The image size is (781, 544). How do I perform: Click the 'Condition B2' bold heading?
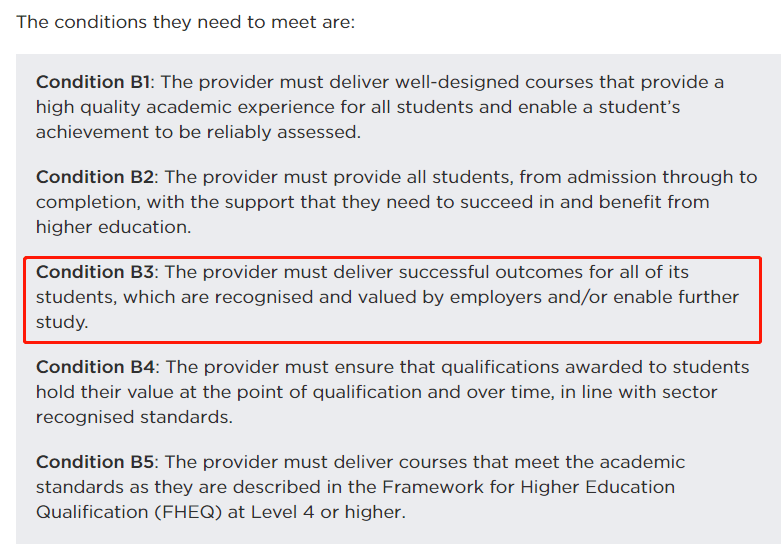(x=95, y=177)
